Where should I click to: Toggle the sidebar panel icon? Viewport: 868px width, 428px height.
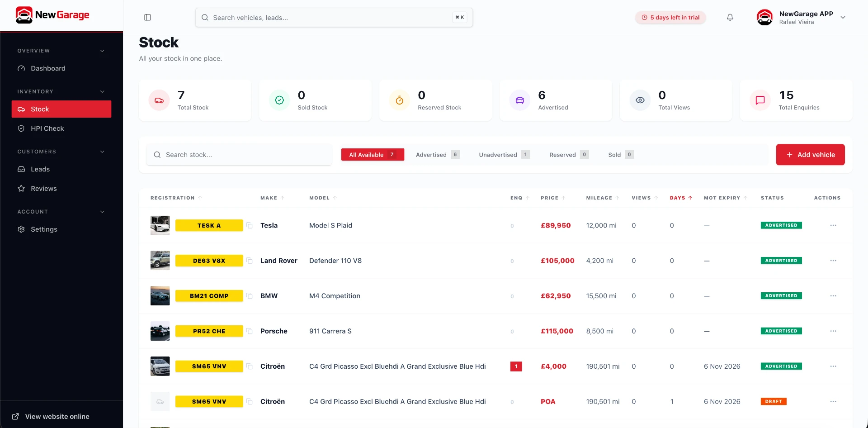147,18
